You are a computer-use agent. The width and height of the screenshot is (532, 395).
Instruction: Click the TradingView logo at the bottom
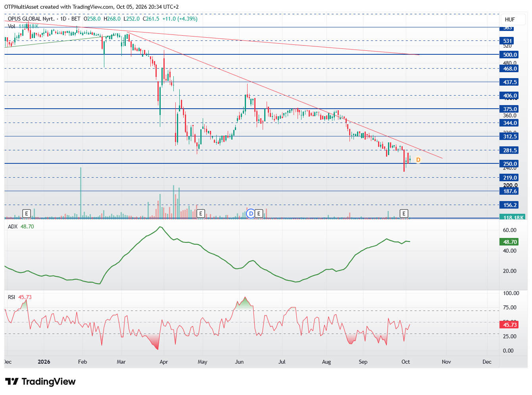[x=40, y=382]
